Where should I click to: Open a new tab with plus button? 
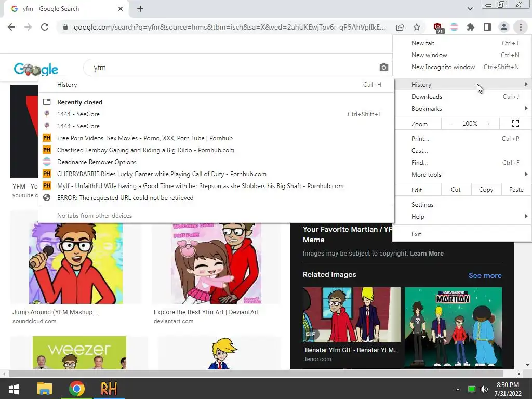[140, 9]
